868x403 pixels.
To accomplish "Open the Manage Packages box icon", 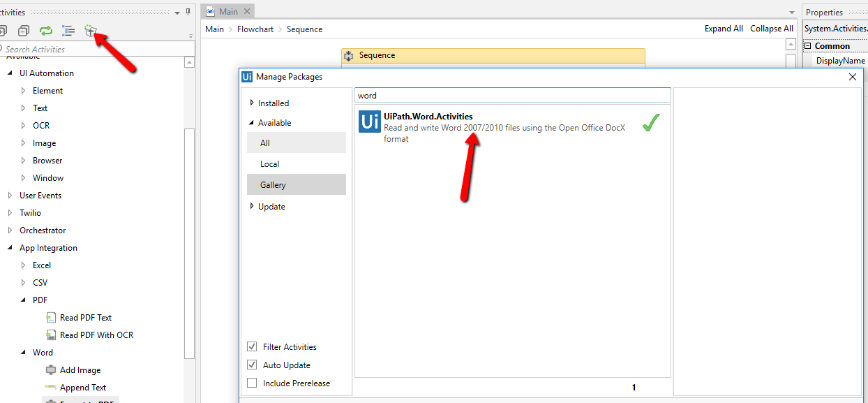I will pos(90,31).
